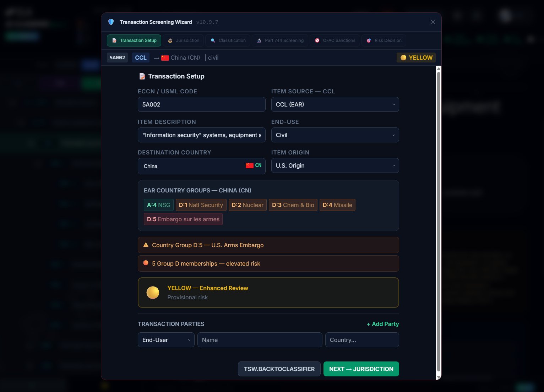Open the Item Source CCL (EAR) dropdown
Screen dimensions: 544x392
point(335,104)
